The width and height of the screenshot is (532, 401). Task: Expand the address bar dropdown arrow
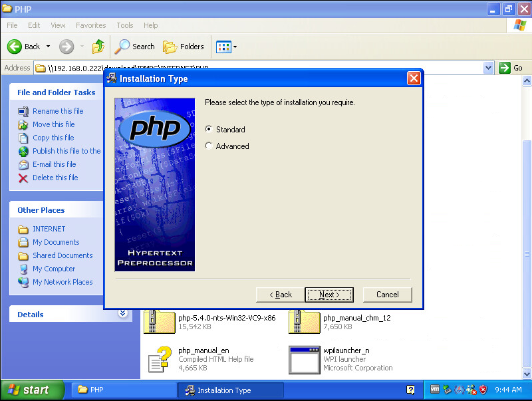click(488, 68)
